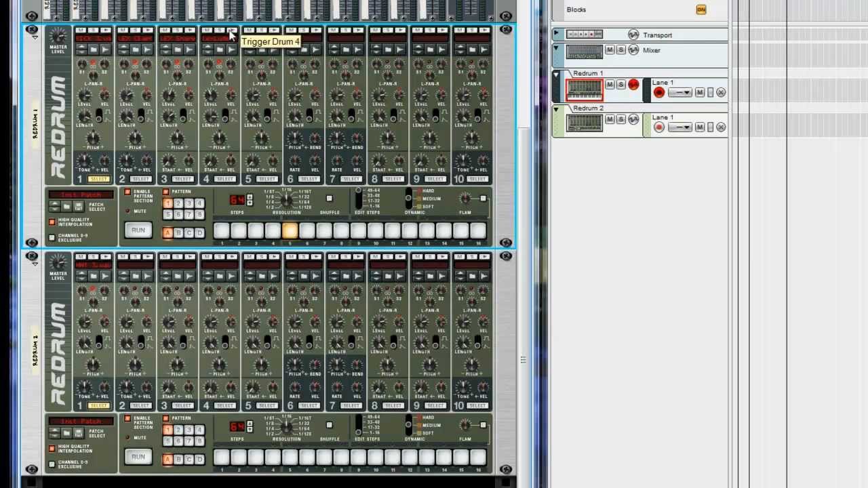The height and width of the screenshot is (488, 868).
Task: Mute drum channel 1 on Redrum 1
Action: click(81, 30)
